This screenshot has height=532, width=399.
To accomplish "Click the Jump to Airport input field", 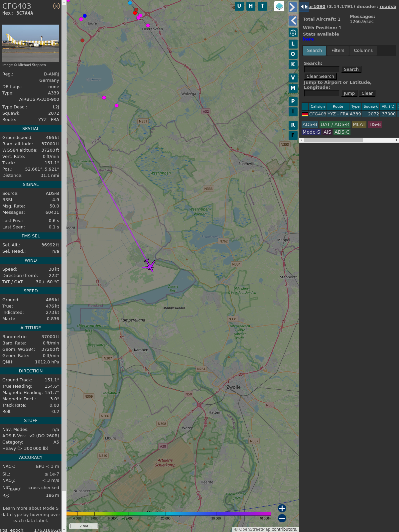I will tap(322, 93).
